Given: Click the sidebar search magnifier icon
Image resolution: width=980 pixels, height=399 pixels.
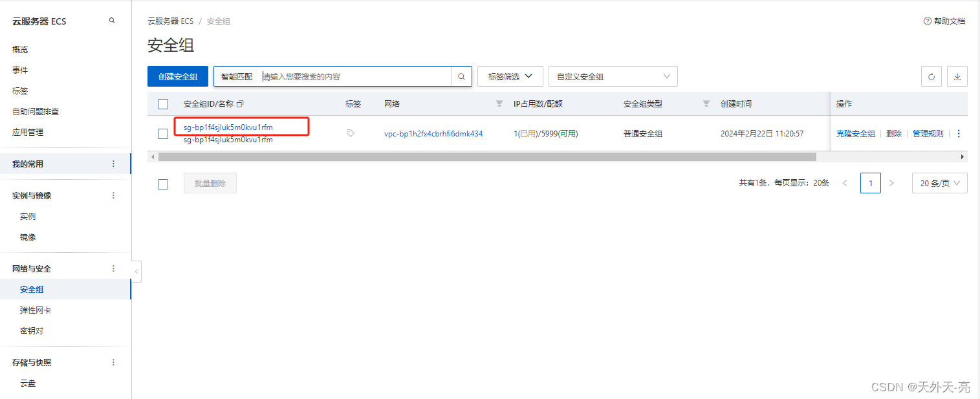Looking at the screenshot, I should coord(112,21).
